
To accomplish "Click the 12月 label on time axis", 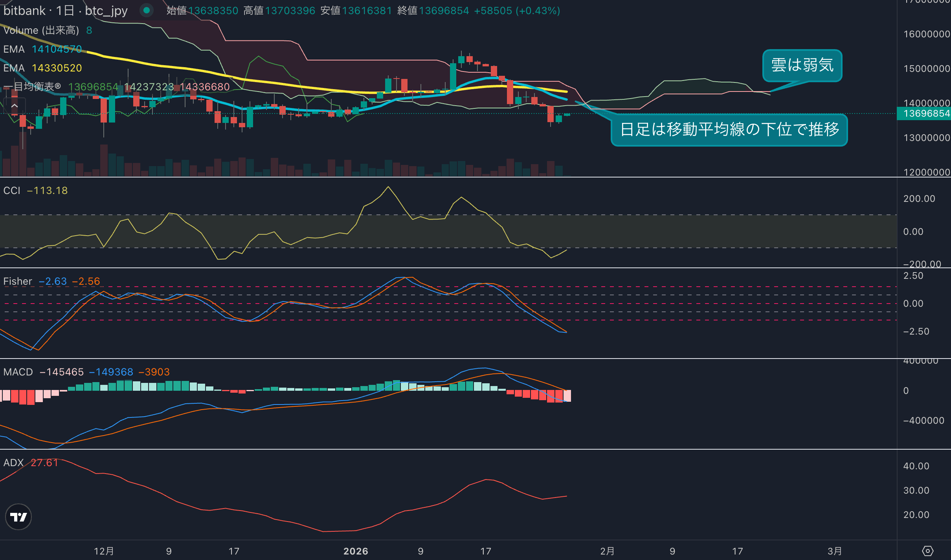I will click(104, 551).
